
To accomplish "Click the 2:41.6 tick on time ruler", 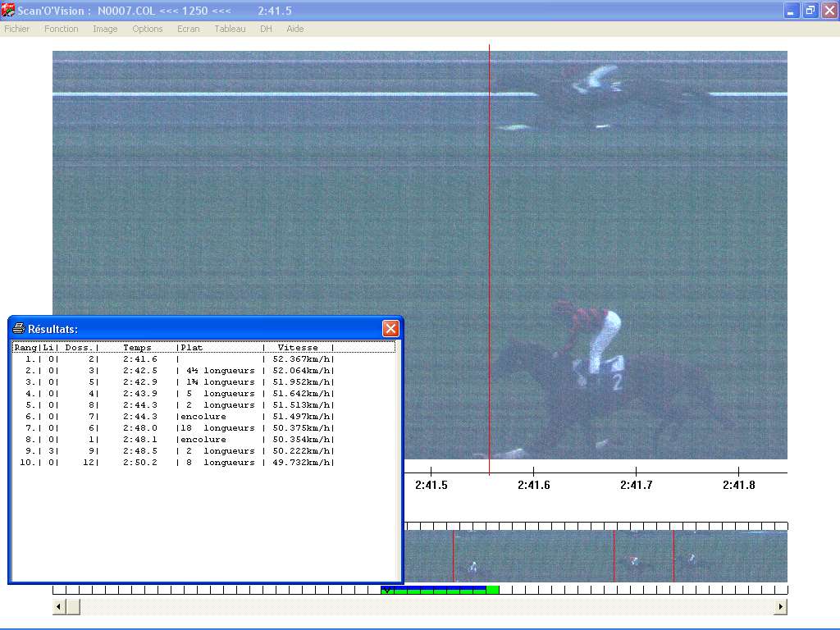I will (533, 471).
